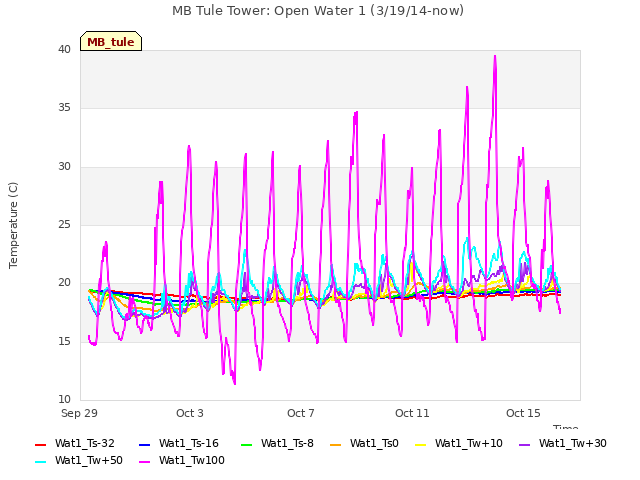Click the 25 y-axis tick label
Screen dimensions: 640x480
pos(64,224)
